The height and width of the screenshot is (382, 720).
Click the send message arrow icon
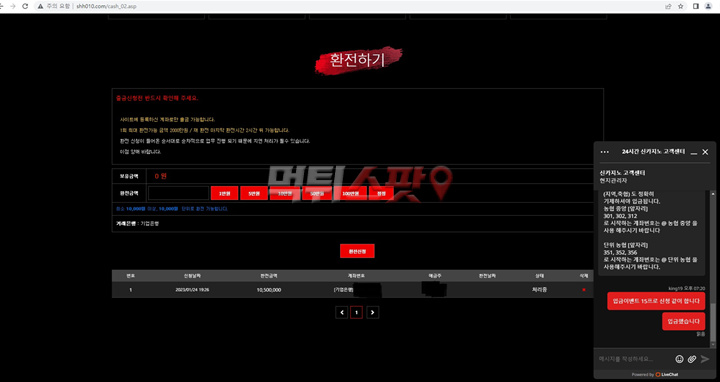[705, 359]
